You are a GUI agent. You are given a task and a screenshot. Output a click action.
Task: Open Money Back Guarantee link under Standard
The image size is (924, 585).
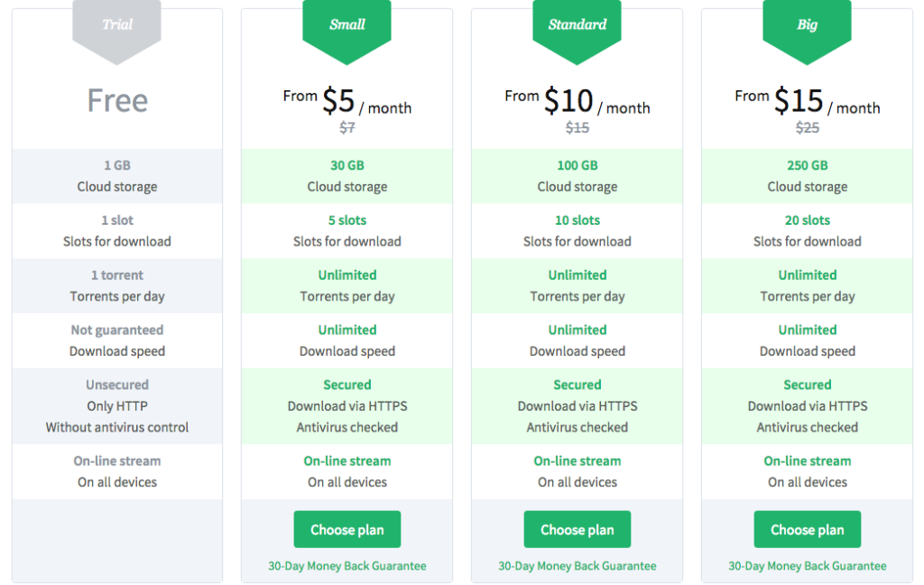click(577, 566)
